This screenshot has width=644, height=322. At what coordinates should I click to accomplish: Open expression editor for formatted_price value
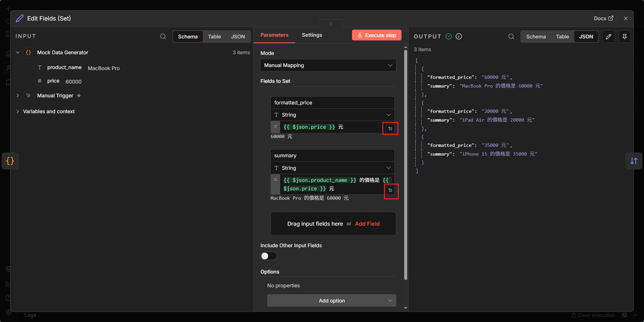click(390, 129)
